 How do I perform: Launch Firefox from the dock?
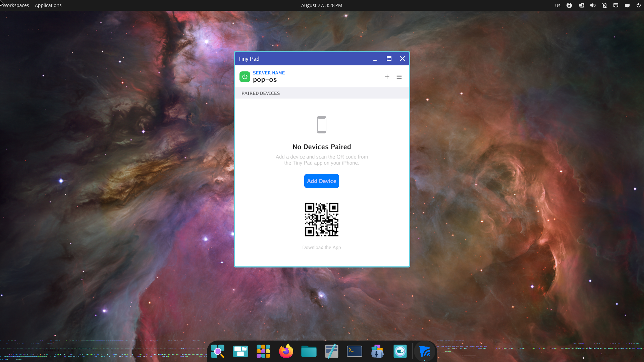click(286, 351)
